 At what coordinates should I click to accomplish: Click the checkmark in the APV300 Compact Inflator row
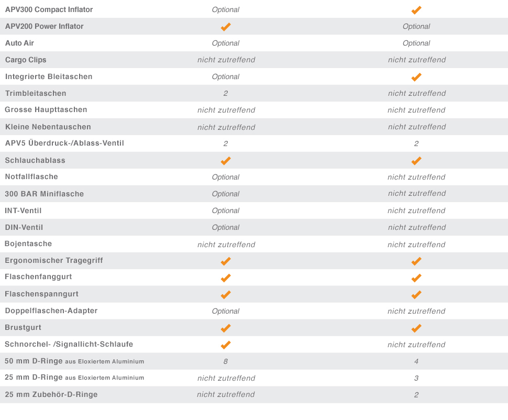(416, 10)
